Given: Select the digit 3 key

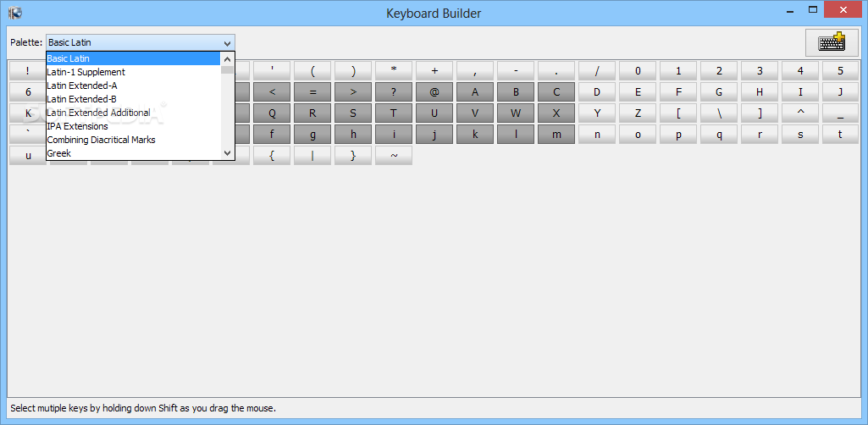Looking at the screenshot, I should pos(760,71).
